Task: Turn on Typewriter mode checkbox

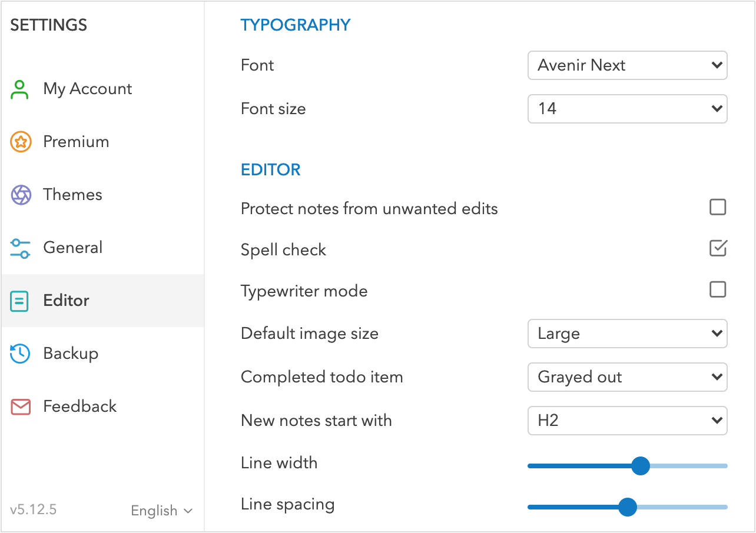Action: (x=718, y=289)
